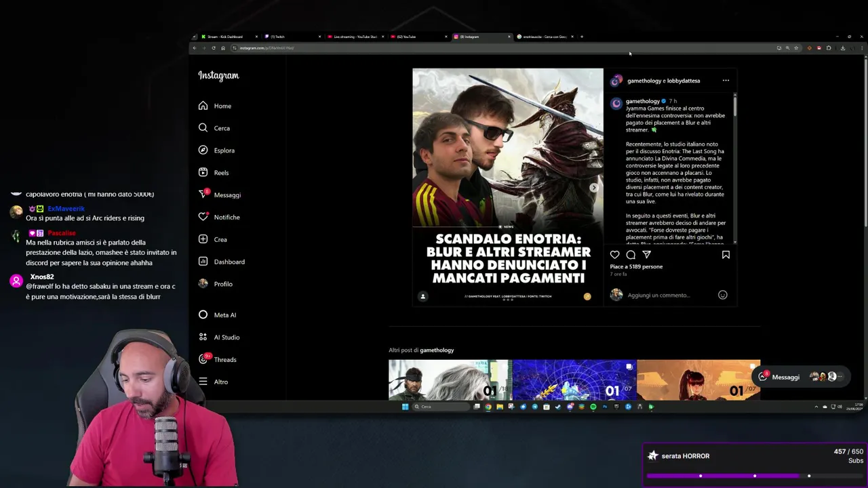
Task: Open browser extensions puzzle icon
Action: (x=829, y=48)
